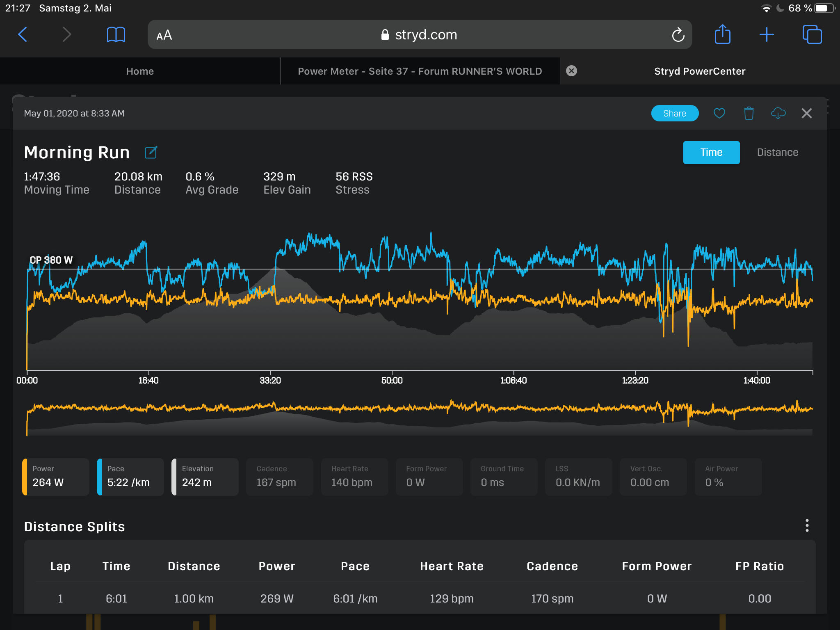Toggle the Heart Rate metric graph
Viewport: 840px width, 630px height.
pos(354,477)
